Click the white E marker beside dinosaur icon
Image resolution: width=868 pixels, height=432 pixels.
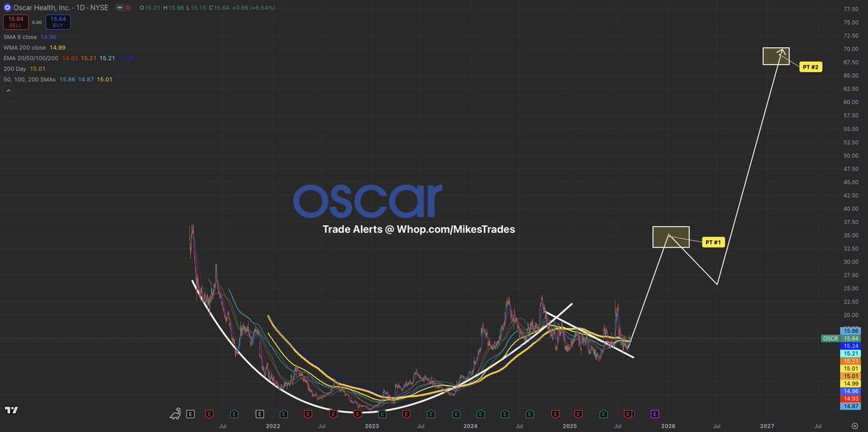[x=190, y=414]
